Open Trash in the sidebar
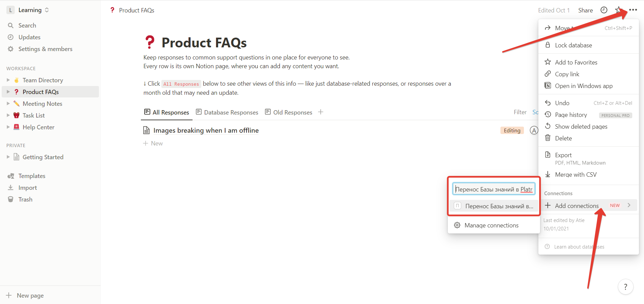Screen dimensions: 644x304 tap(25, 200)
